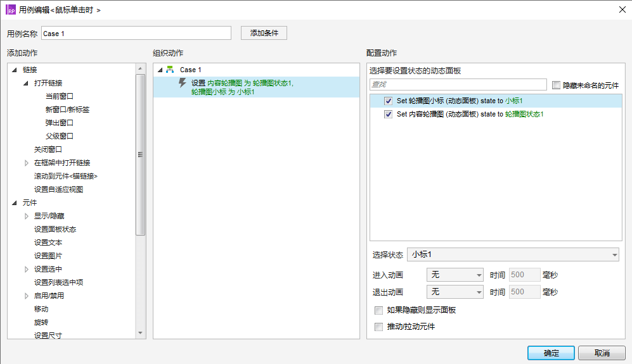The width and height of the screenshot is (632, 364).
Task: Expand the 设置选中 node
Action: click(26, 269)
